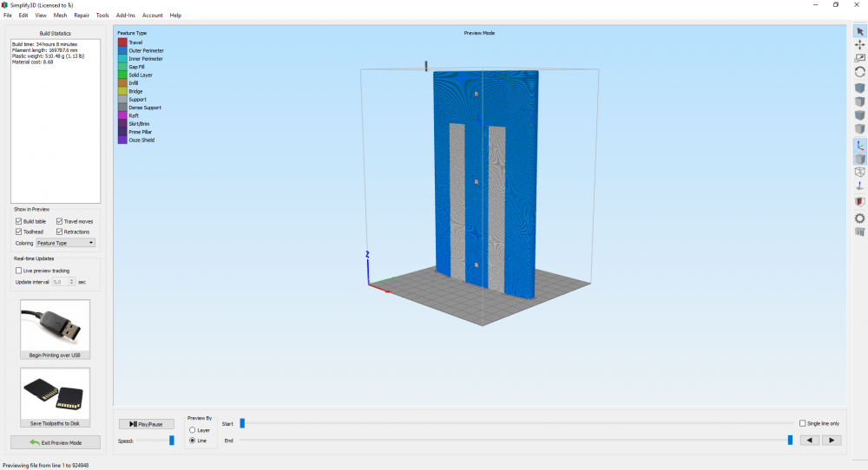Click the Build time 34 hours text
Viewport: 868px width, 470px height.
[x=45, y=44]
